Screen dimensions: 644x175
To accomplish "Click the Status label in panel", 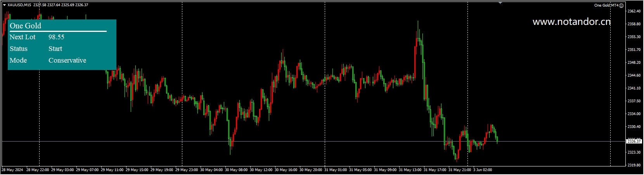I will click(x=19, y=49).
